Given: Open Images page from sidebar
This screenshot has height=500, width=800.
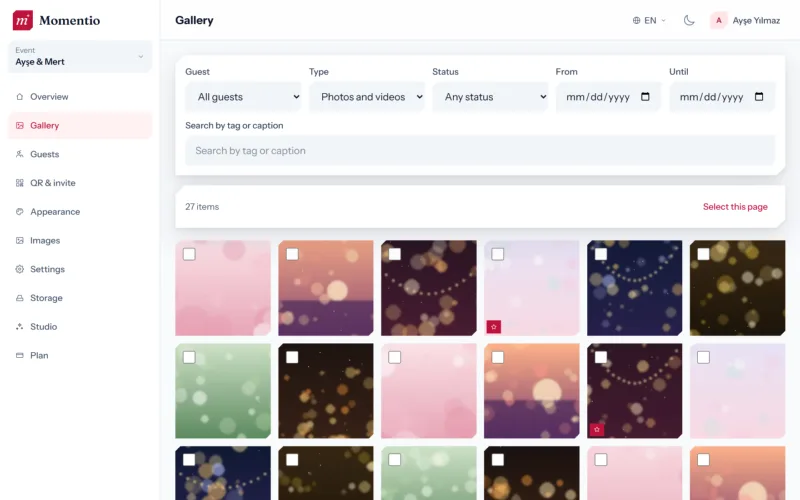Looking at the screenshot, I should [80, 240].
